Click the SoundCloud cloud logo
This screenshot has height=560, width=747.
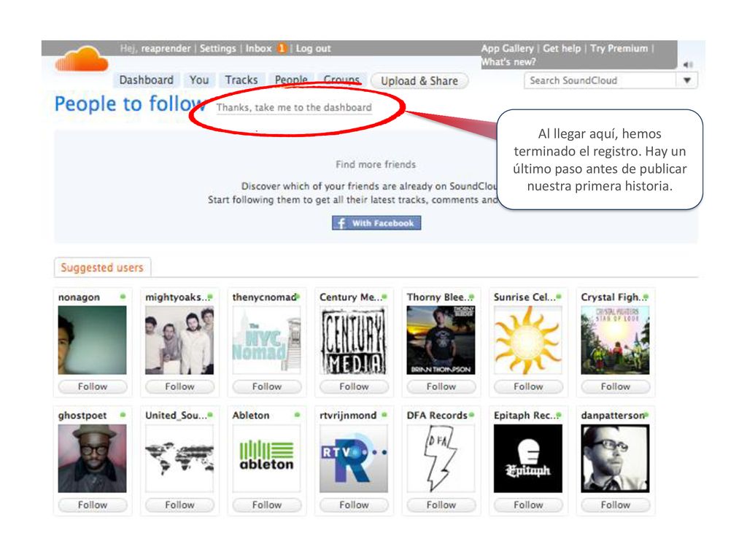click(x=82, y=60)
